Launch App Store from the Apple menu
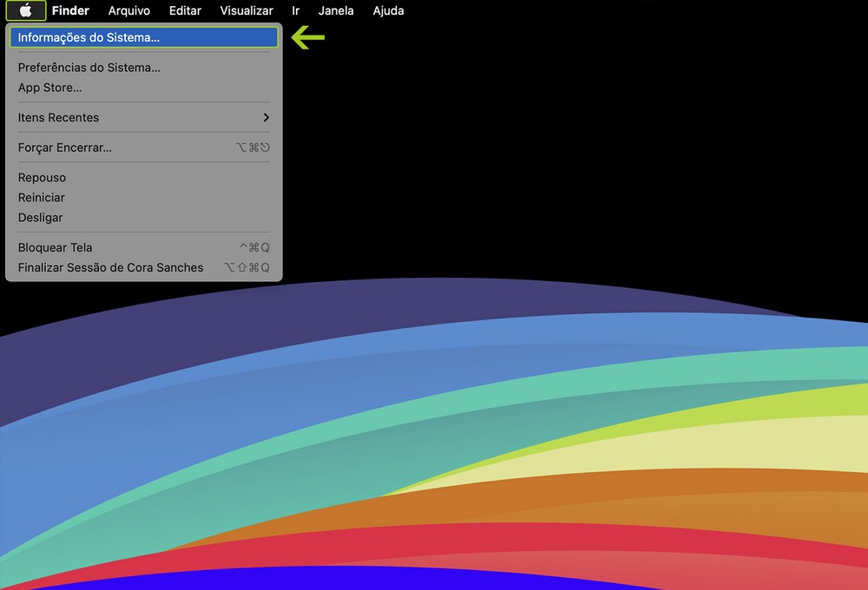Viewport: 868px width, 590px height. (50, 88)
